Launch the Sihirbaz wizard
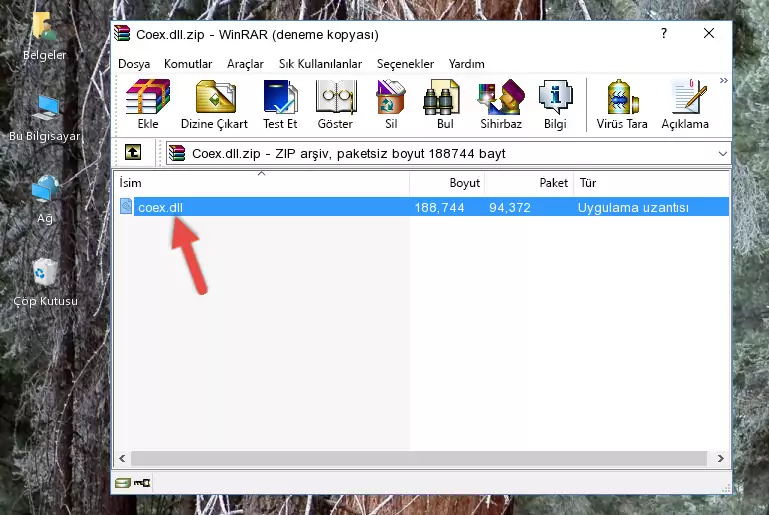 click(501, 104)
